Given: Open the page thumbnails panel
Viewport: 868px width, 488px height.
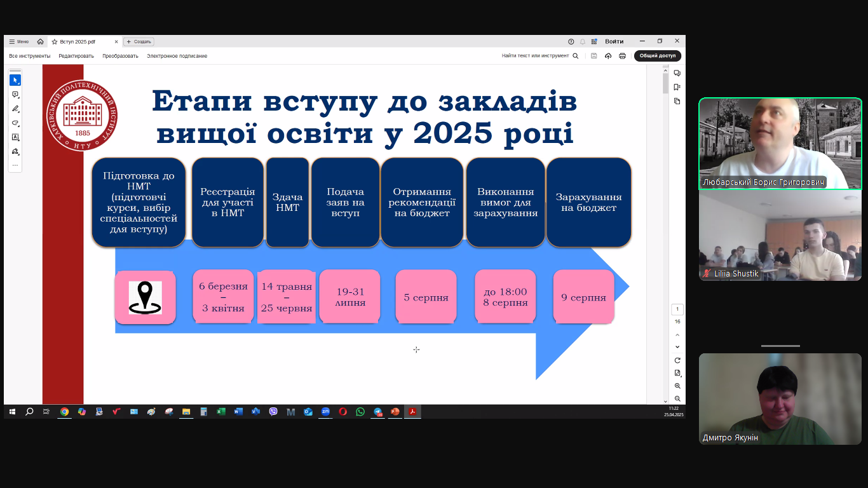Looking at the screenshot, I should [x=677, y=101].
